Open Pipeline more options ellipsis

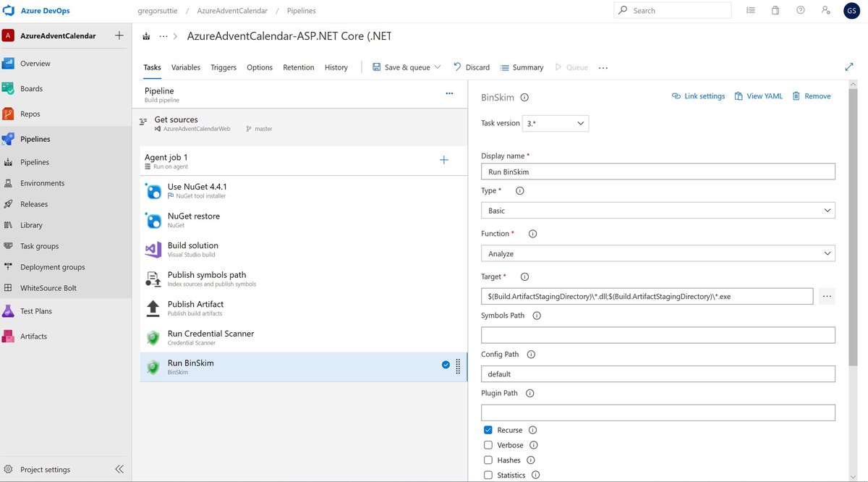coord(449,93)
